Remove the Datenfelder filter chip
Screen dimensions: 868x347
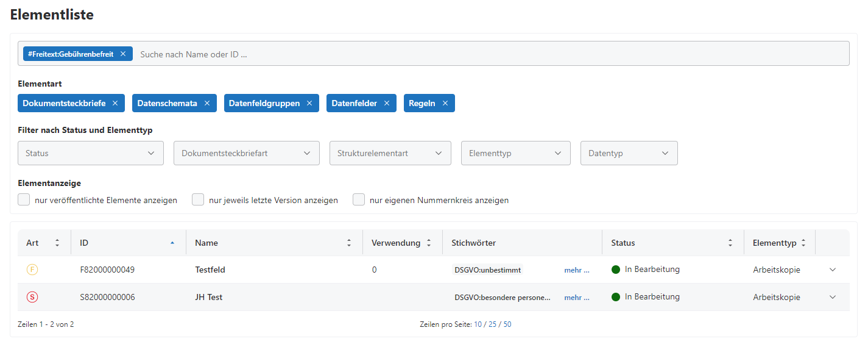(387, 103)
